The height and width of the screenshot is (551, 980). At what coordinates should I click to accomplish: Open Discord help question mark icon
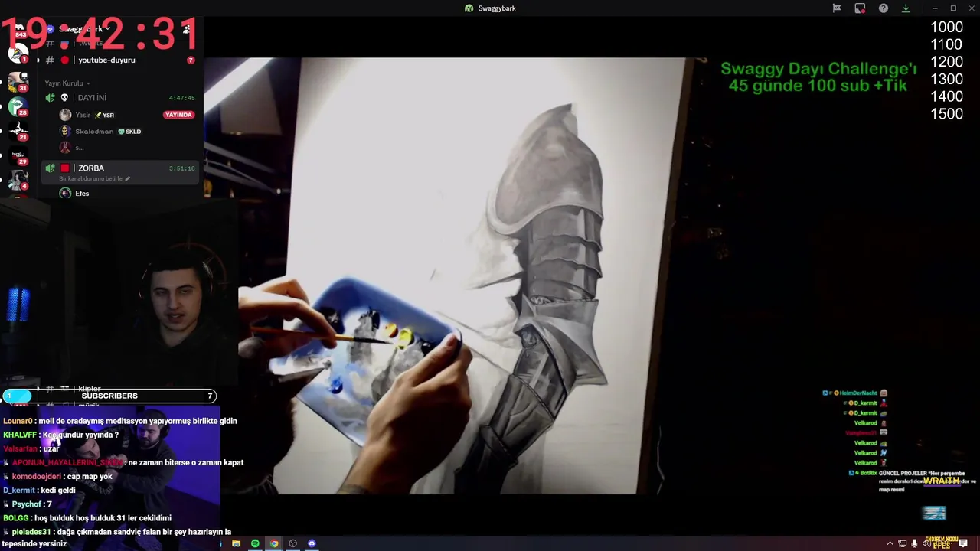[884, 8]
